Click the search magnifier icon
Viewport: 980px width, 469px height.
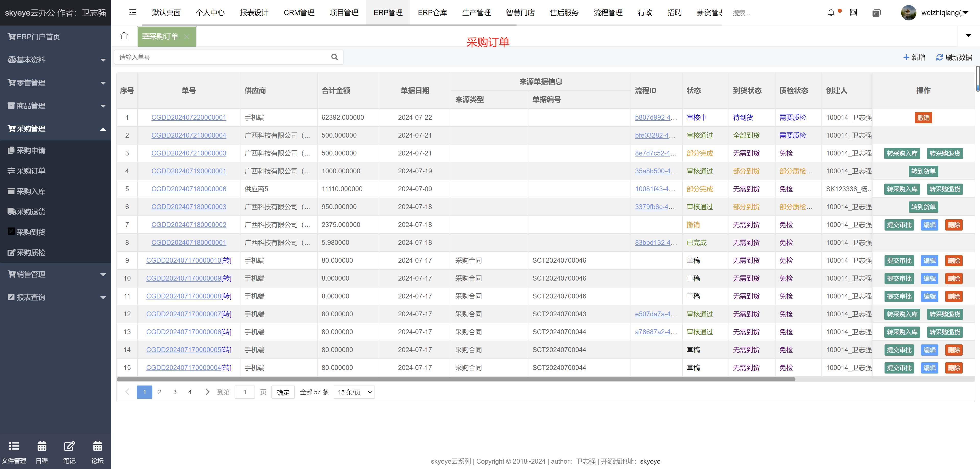pyautogui.click(x=334, y=57)
